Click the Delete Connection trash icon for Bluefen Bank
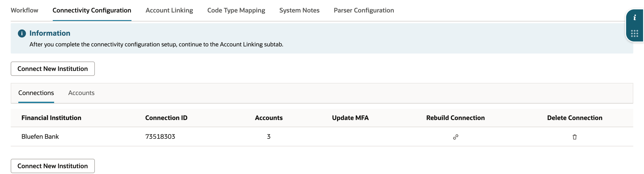The image size is (644, 174). pyautogui.click(x=574, y=137)
